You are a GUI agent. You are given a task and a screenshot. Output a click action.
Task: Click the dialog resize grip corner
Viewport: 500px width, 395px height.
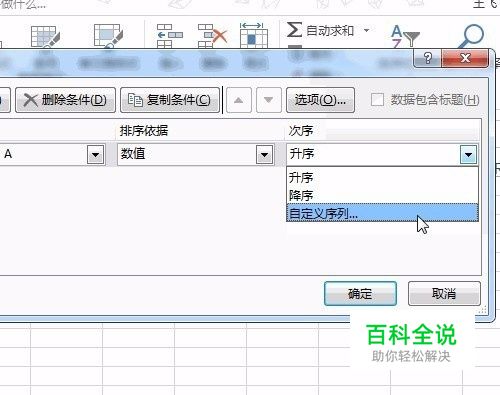click(483, 311)
